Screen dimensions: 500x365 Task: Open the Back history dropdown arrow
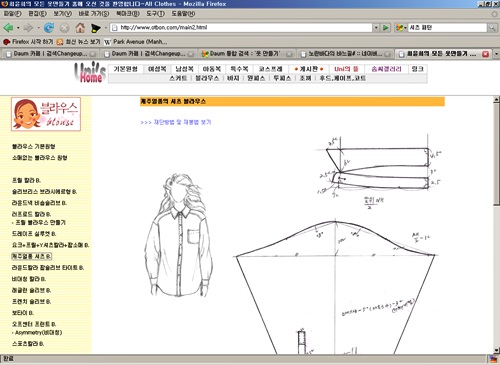pos(18,28)
